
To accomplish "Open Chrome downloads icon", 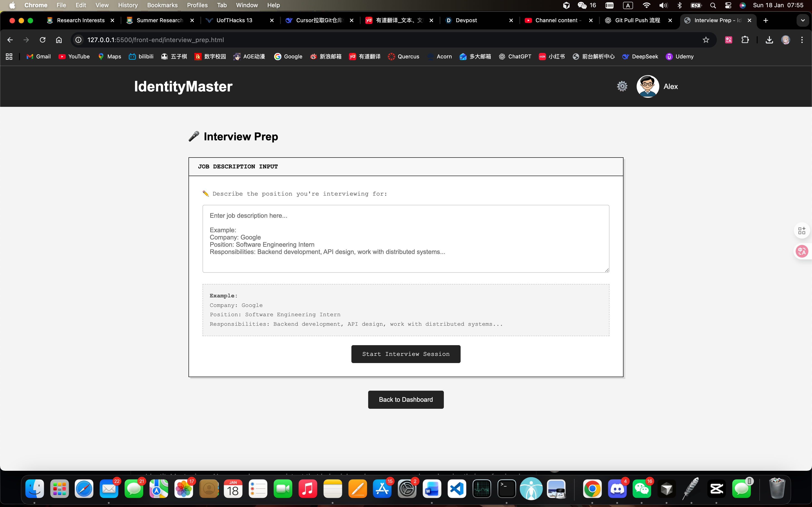I will 769,40.
